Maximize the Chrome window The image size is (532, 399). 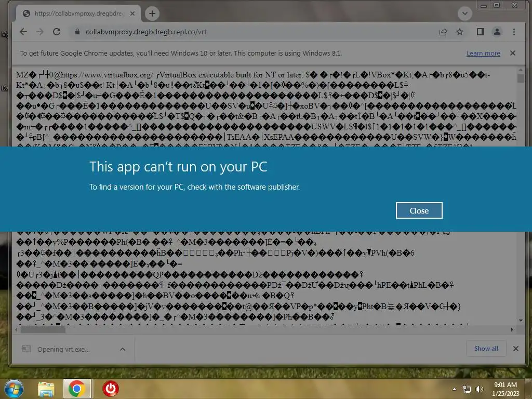coord(497,5)
